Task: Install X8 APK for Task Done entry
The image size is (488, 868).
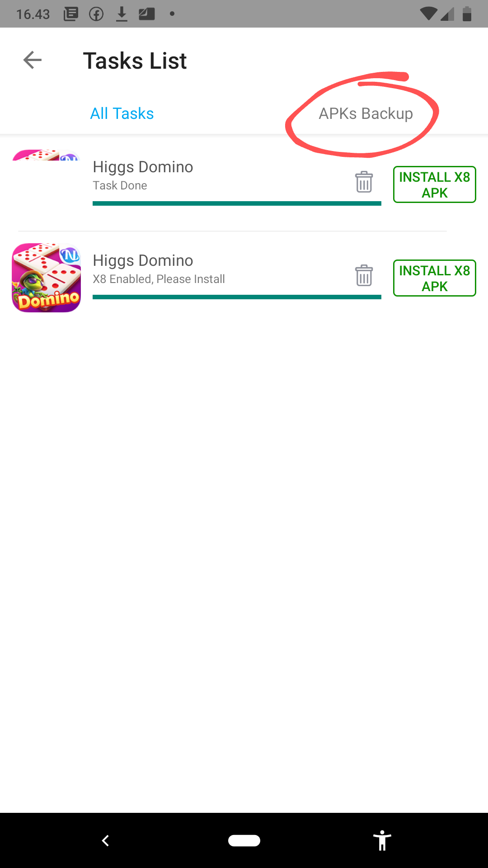Action: click(434, 184)
